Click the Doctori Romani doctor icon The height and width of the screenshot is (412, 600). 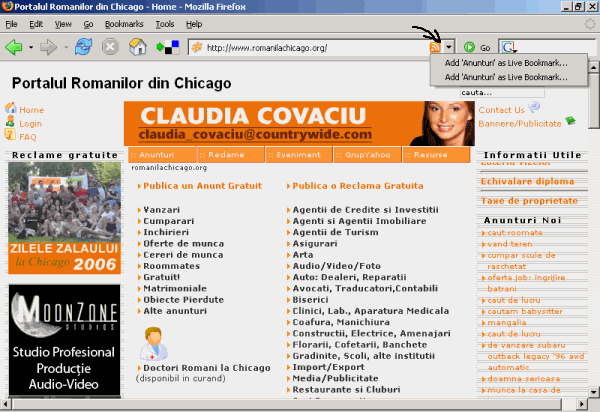tap(150, 346)
